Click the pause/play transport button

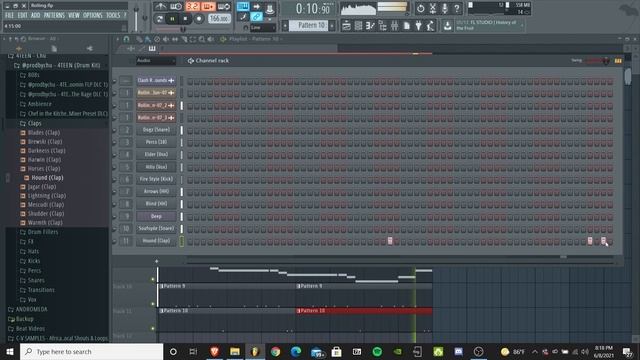point(172,19)
